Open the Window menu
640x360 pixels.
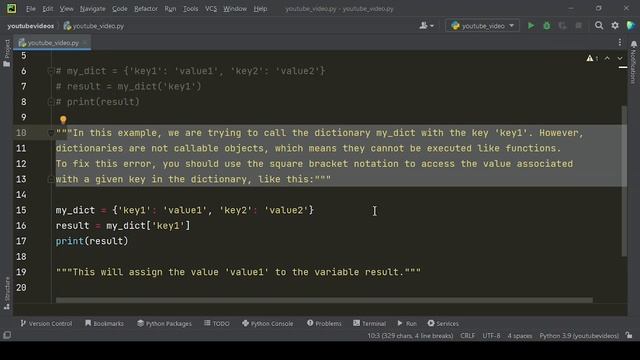point(235,9)
